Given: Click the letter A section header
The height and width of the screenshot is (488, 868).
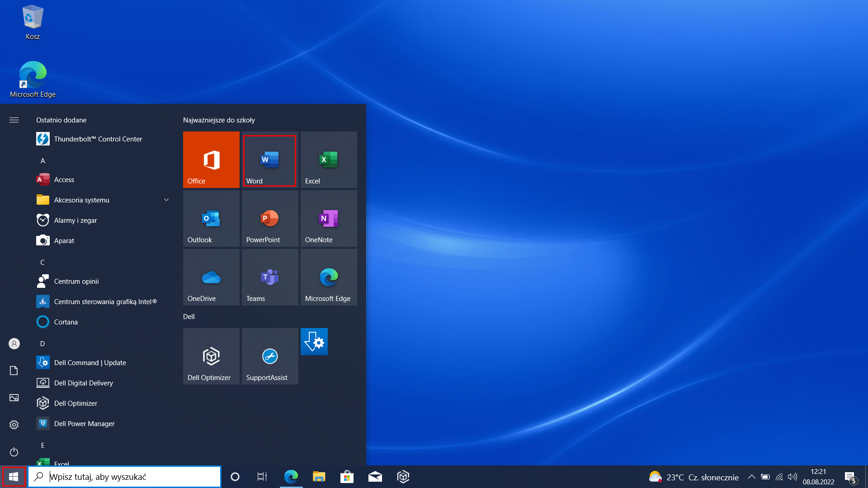Looking at the screenshot, I should coord(43,160).
